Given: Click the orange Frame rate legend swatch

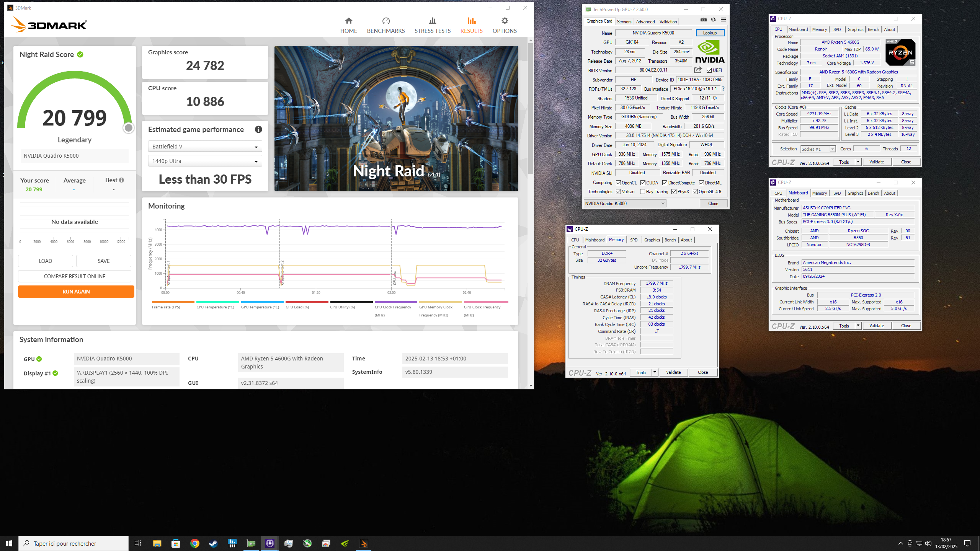Looking at the screenshot, I should (173, 302).
